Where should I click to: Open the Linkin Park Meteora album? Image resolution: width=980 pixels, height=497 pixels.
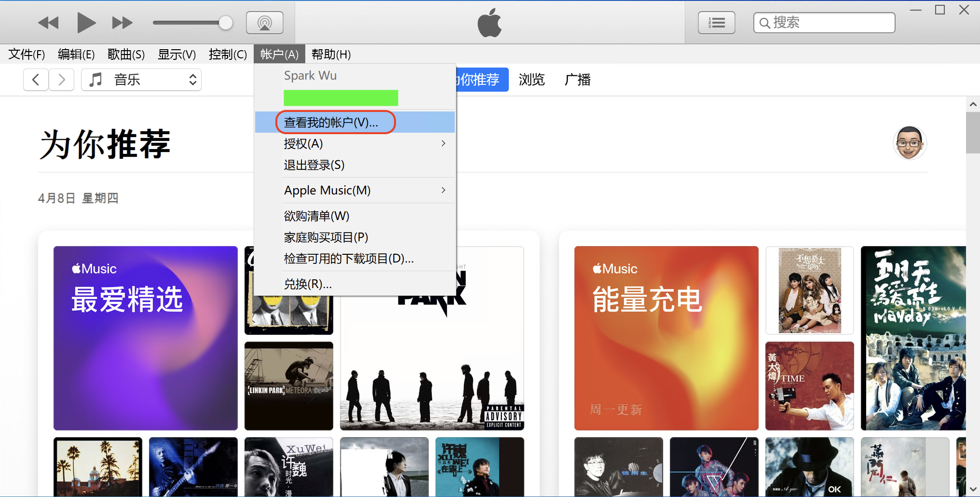click(x=289, y=386)
